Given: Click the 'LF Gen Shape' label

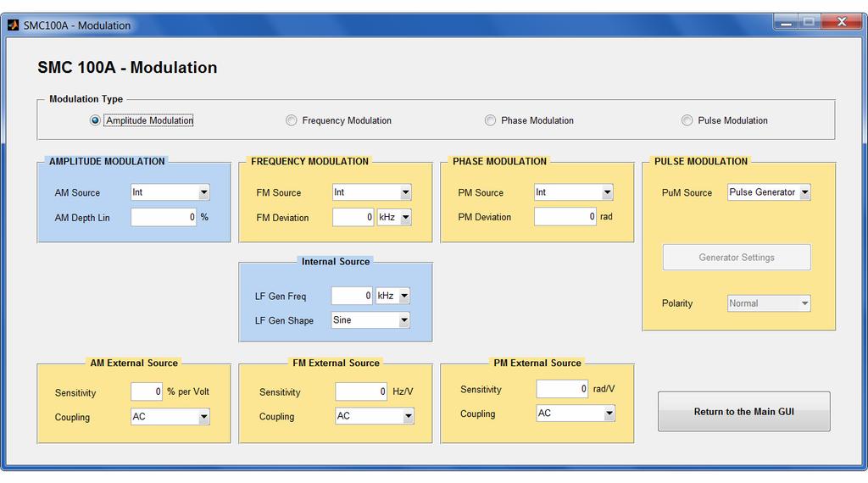Looking at the screenshot, I should (284, 321).
